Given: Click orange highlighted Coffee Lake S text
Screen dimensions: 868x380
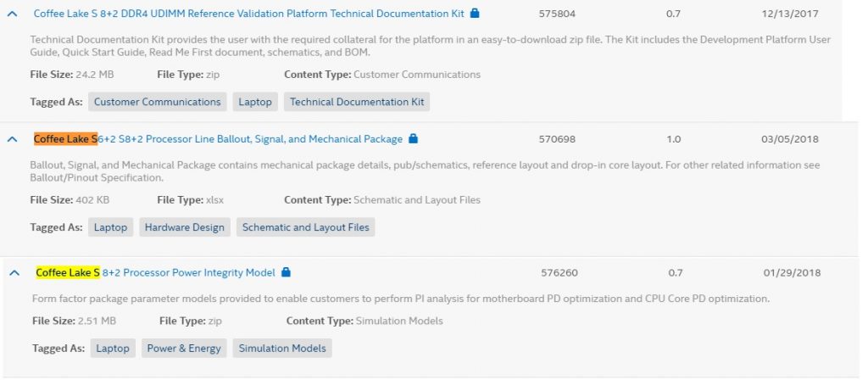Looking at the screenshot, I should tap(65, 139).
